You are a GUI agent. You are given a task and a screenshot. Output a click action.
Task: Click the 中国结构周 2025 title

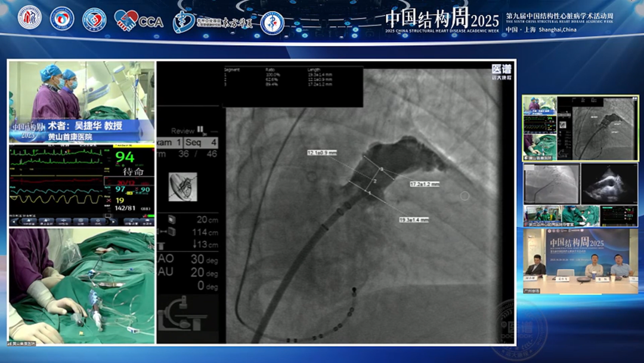click(441, 19)
